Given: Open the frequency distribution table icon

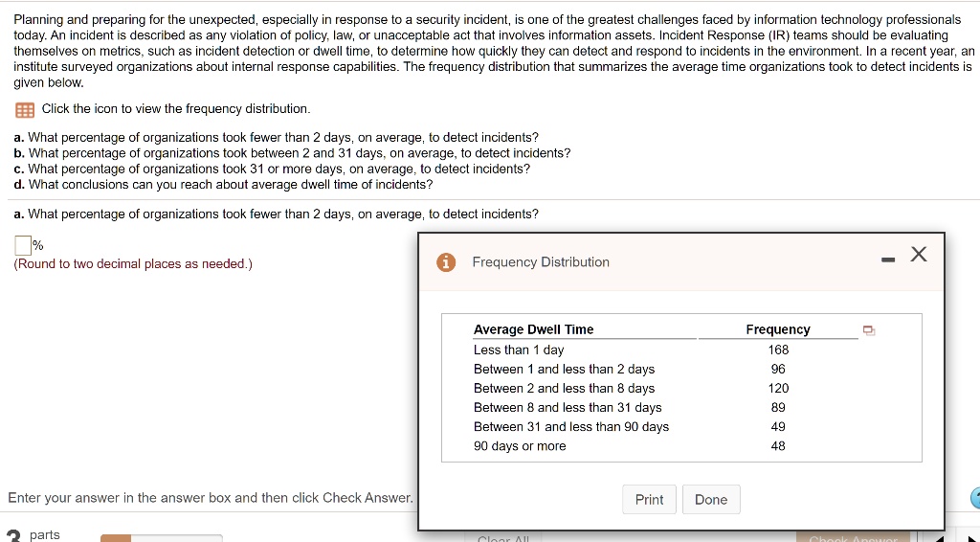Looking at the screenshot, I should click(25, 109).
